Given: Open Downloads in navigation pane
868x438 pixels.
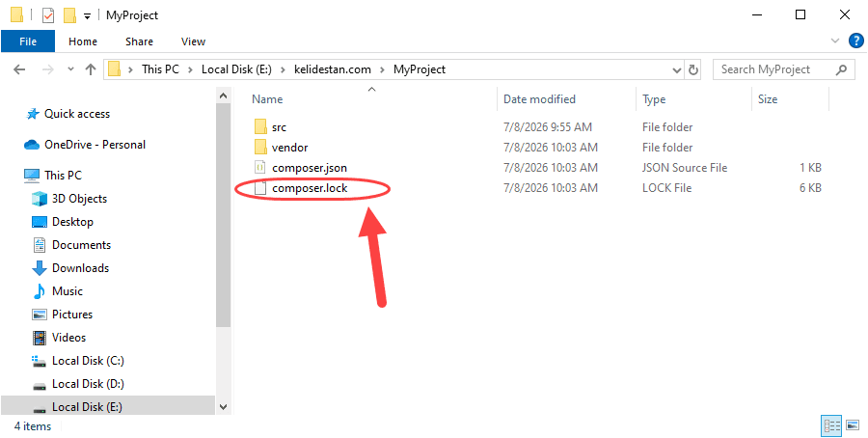Looking at the screenshot, I should pyautogui.click(x=70, y=268).
